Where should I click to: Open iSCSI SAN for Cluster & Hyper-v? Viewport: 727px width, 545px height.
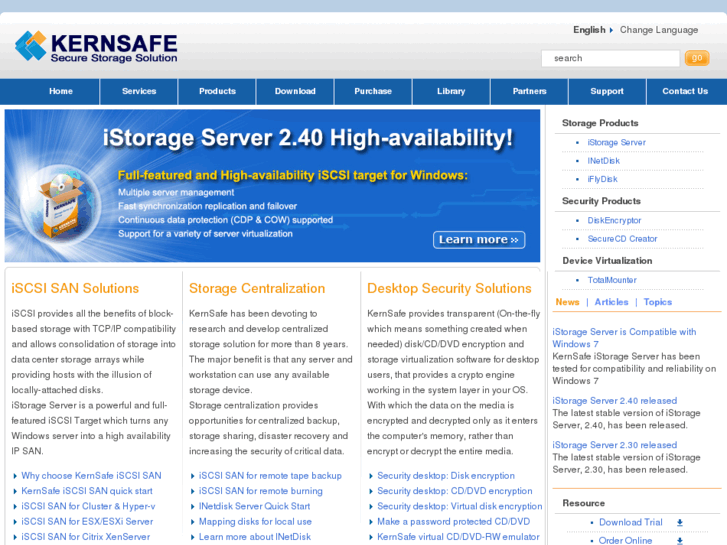(x=88, y=507)
